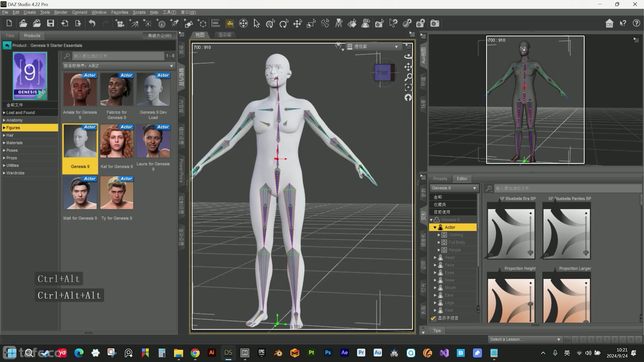Viewport: 644px width, 362px height.
Task: Open the Create menu
Action: tap(30, 12)
